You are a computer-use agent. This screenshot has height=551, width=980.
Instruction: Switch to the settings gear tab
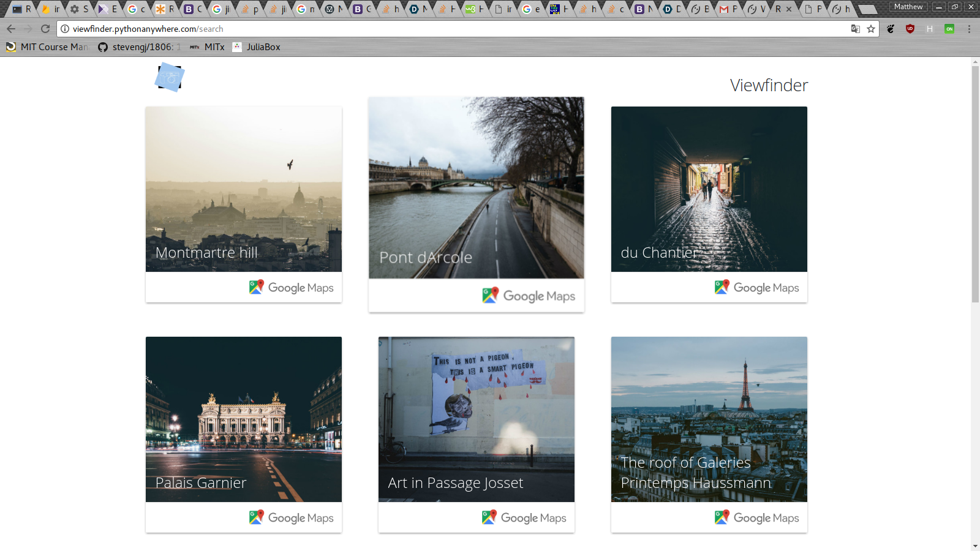tap(79, 9)
